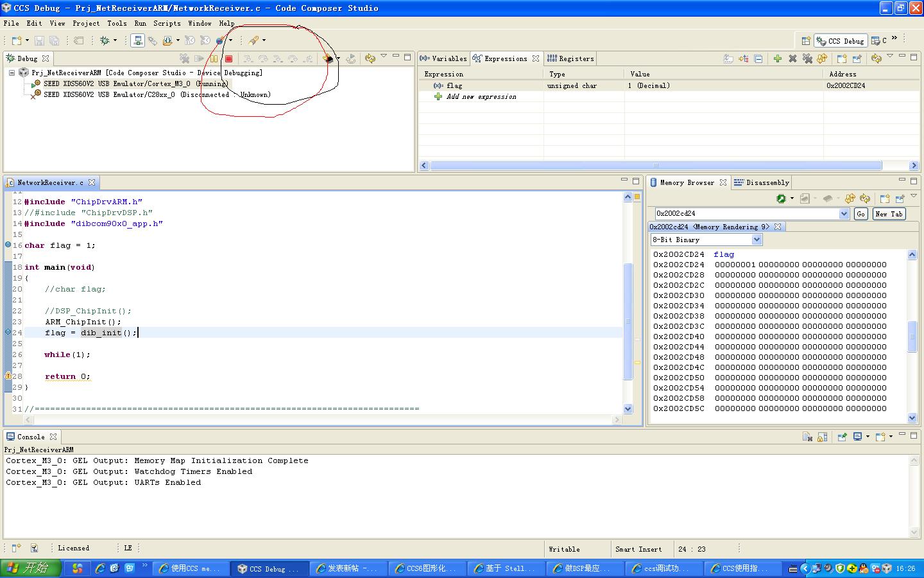924x578 pixels.
Task: Open the Debug launch dropdown arrow
Action: pos(115,40)
